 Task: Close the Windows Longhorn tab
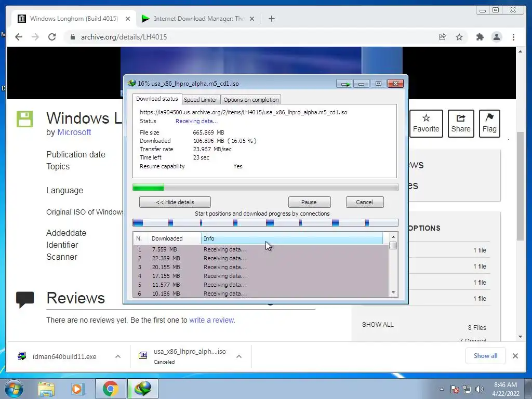[x=128, y=19]
